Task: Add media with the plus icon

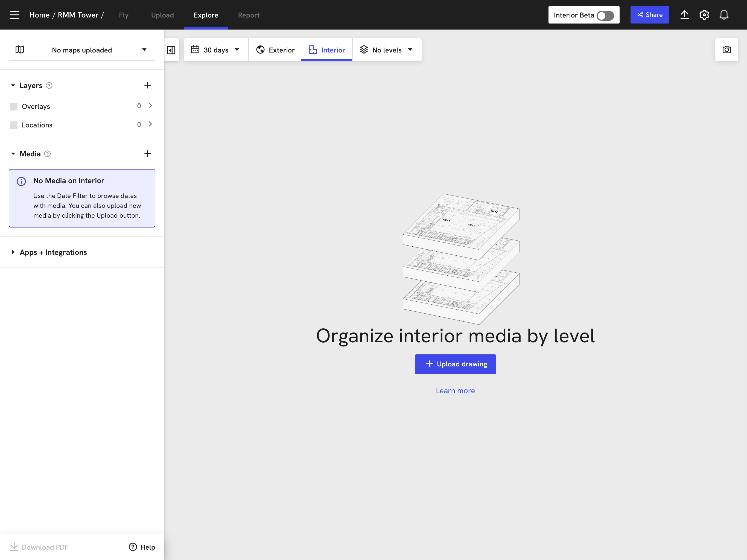Action: pos(148,154)
